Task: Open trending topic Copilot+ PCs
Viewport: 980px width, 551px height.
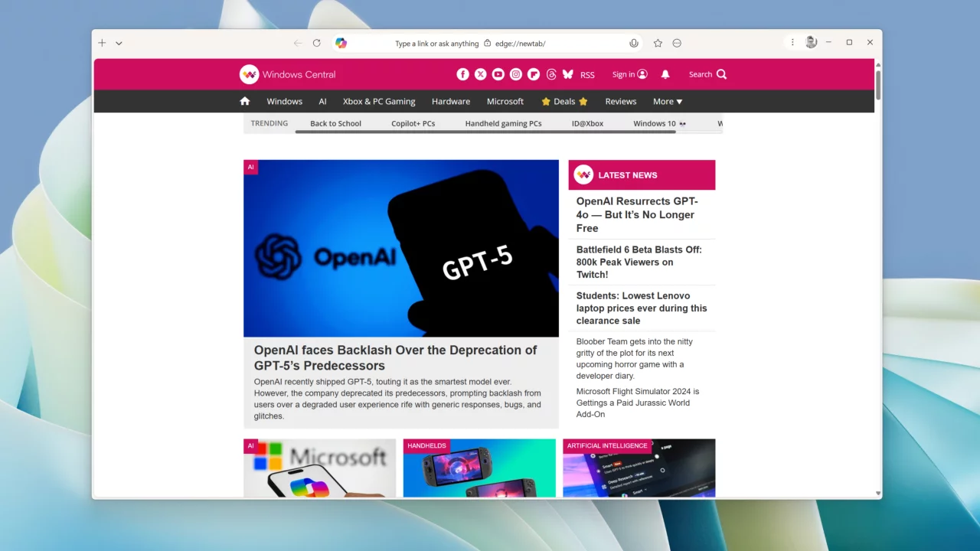Action: point(413,123)
